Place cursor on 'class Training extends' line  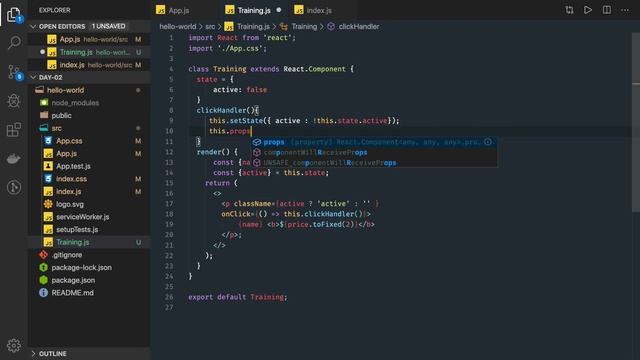pyautogui.click(x=271, y=69)
